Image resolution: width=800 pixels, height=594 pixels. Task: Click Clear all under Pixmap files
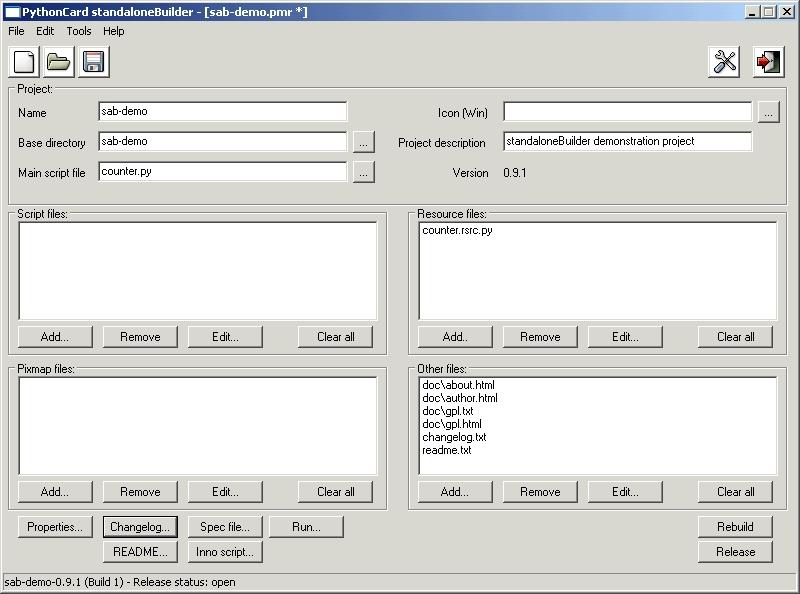tap(335, 492)
